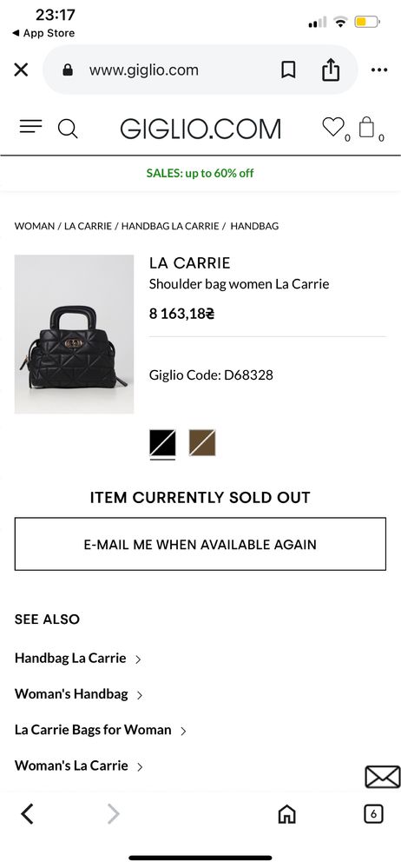
Task: Expand Woman's Handbag chevron
Action: (x=140, y=695)
